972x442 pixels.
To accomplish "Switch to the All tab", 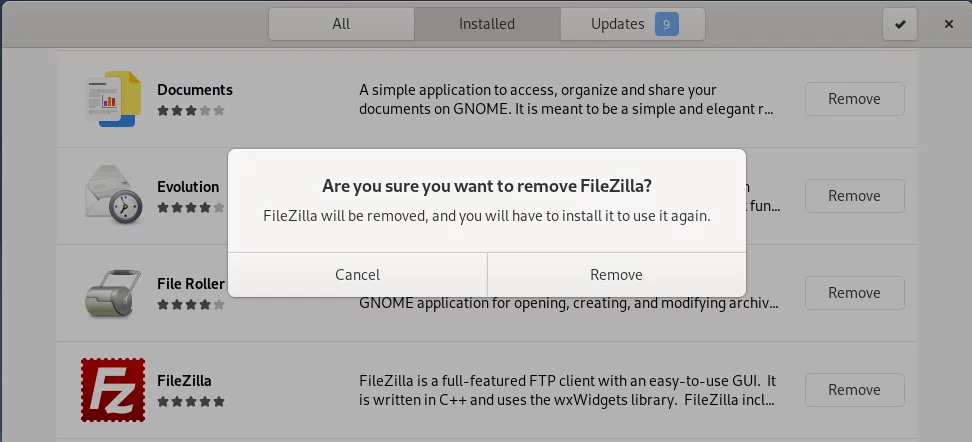I will pos(341,24).
